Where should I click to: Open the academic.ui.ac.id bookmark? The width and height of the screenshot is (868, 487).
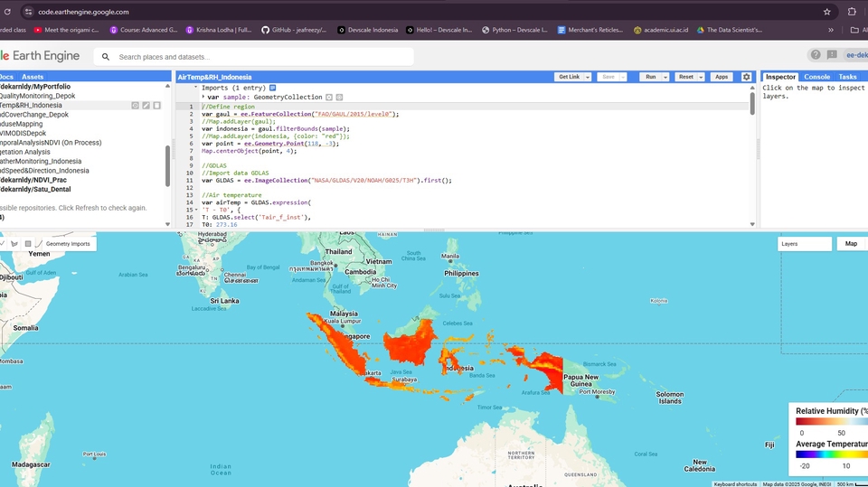pyautogui.click(x=661, y=30)
